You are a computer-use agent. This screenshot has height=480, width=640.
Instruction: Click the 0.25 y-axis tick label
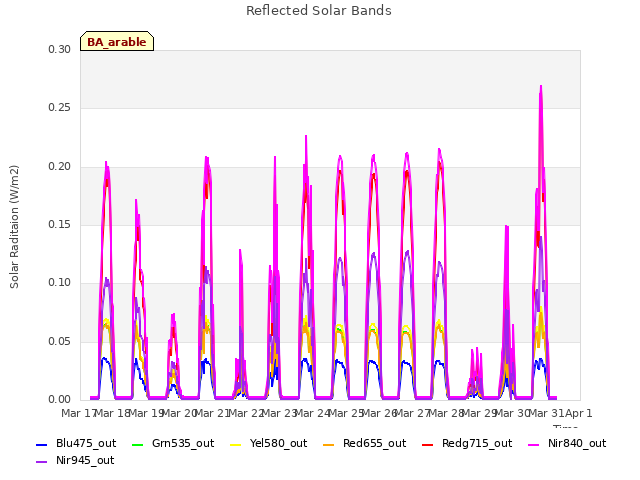point(59,108)
